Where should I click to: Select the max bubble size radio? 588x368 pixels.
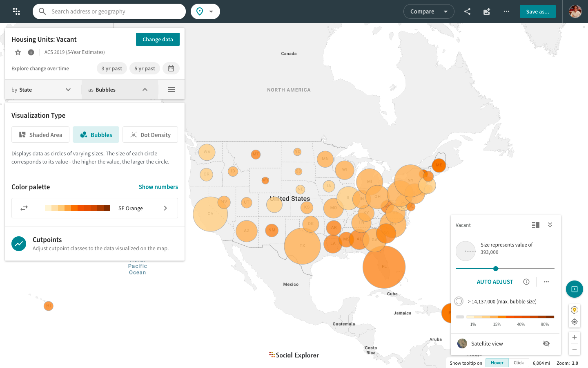pyautogui.click(x=459, y=301)
